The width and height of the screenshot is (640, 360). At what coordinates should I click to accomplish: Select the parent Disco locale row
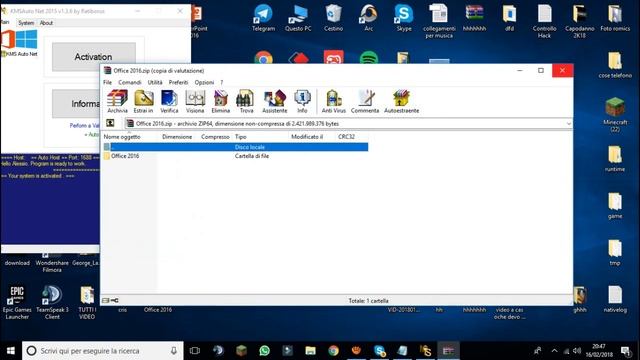pos(235,147)
